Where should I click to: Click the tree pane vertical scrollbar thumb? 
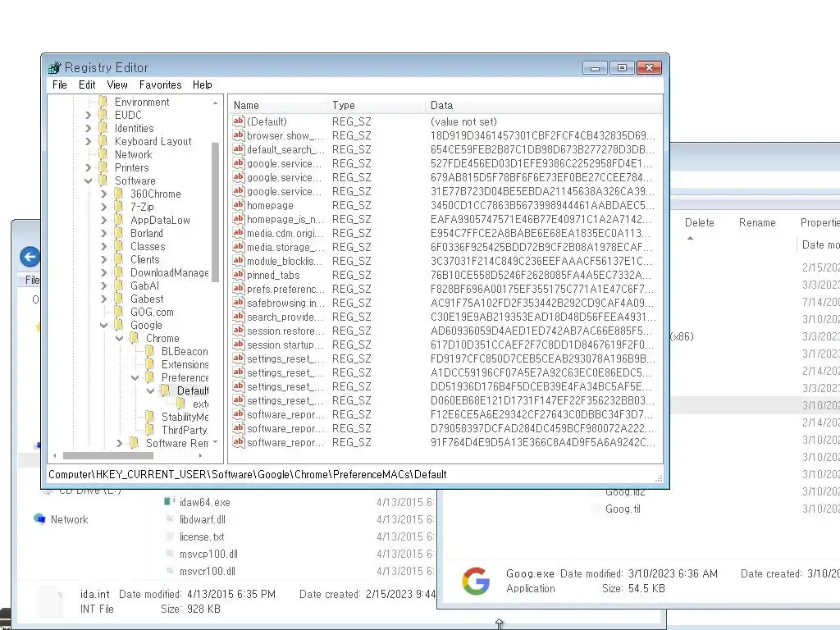(x=216, y=212)
